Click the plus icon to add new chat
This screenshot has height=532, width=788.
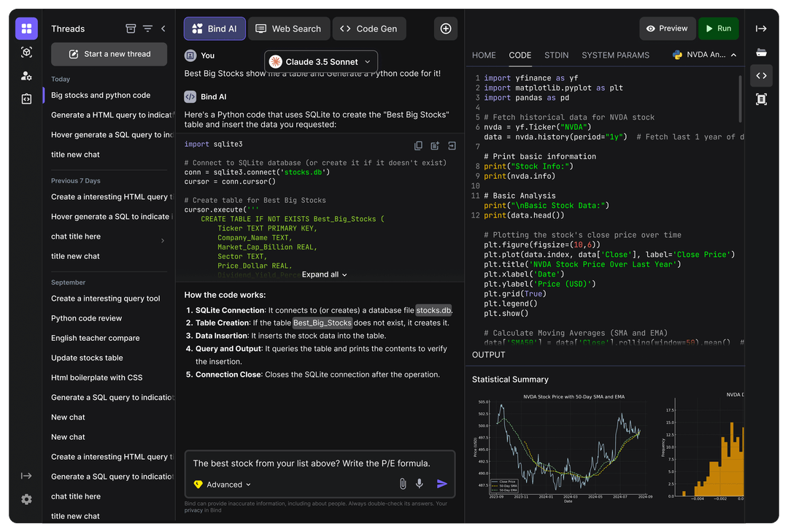[x=446, y=28]
